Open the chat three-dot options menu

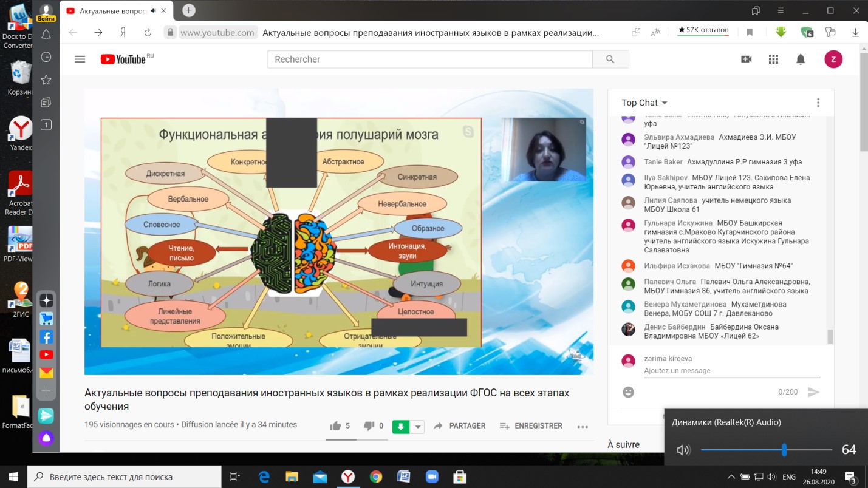point(818,103)
